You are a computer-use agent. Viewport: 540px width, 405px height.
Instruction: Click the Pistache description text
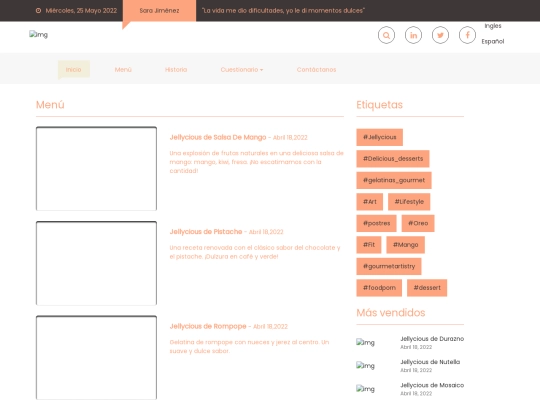tap(255, 252)
